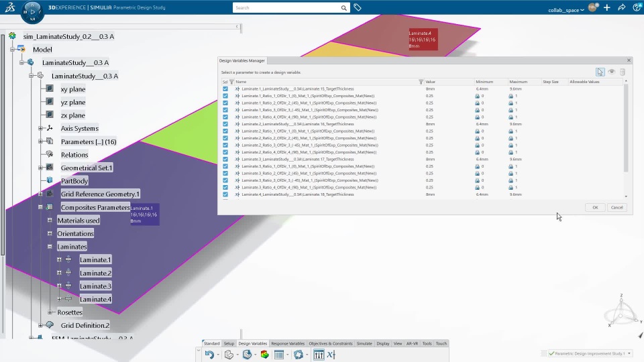Switch to the Setup tab
Image resolution: width=644 pixels, height=362 pixels.
[229, 343]
